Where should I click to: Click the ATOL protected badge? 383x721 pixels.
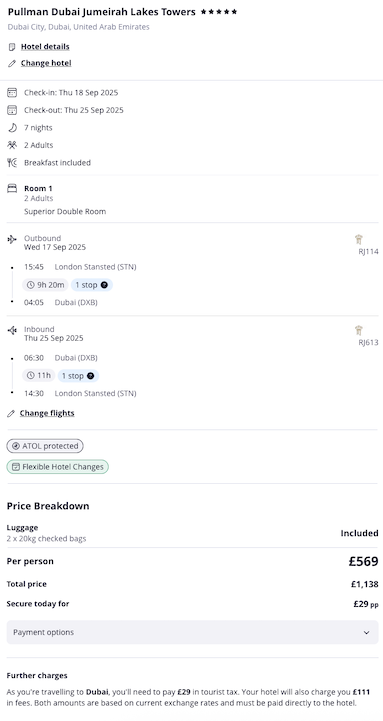45,446
